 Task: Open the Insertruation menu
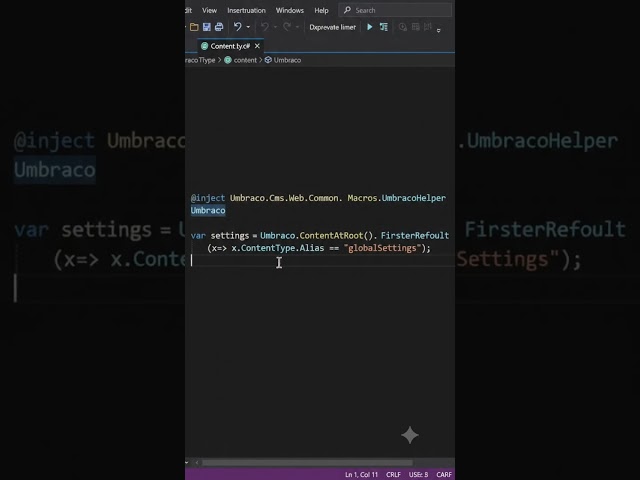246,10
